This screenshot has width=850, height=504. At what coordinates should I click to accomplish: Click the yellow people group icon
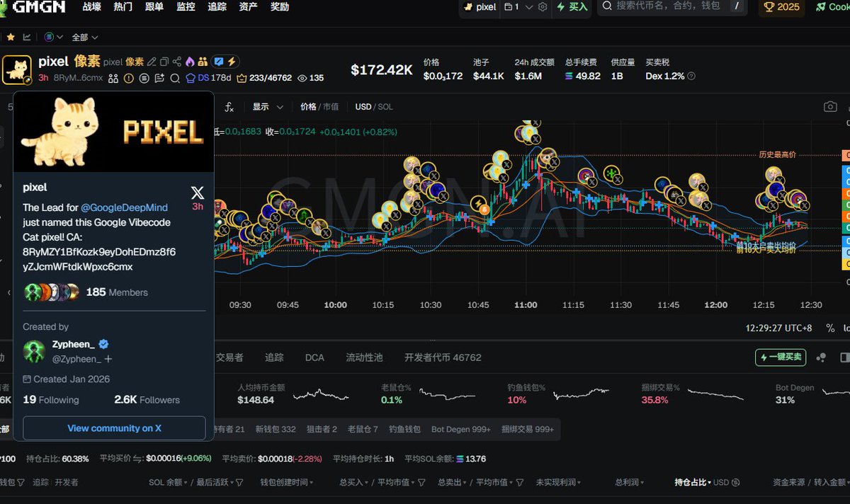click(203, 62)
